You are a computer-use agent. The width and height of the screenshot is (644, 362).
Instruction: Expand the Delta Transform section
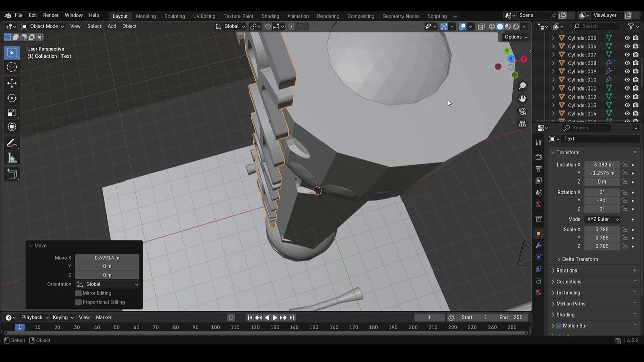pyautogui.click(x=580, y=259)
